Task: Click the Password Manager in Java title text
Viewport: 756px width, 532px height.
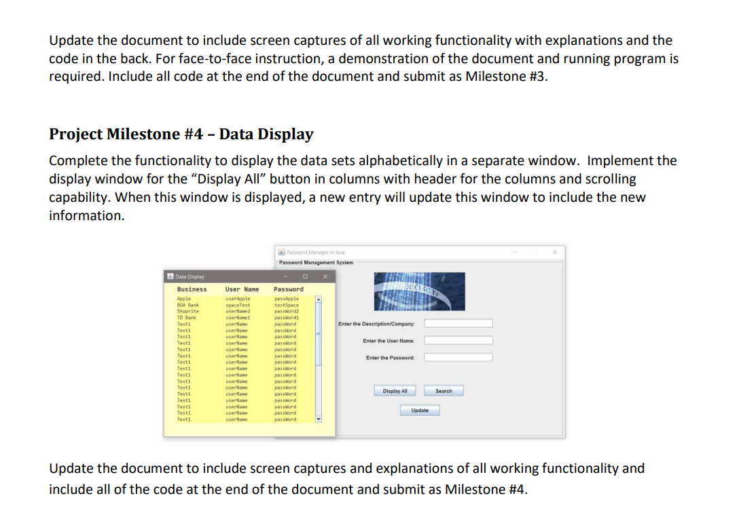Action: pos(315,252)
